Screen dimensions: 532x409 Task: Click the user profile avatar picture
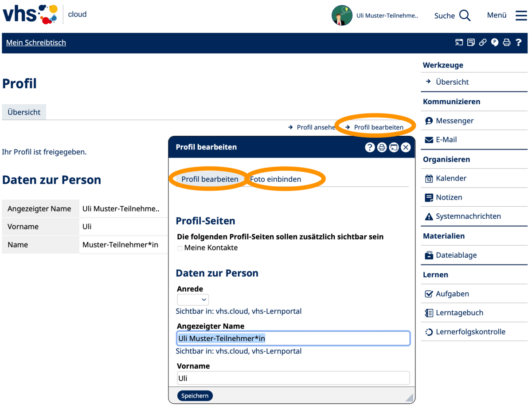(342, 16)
